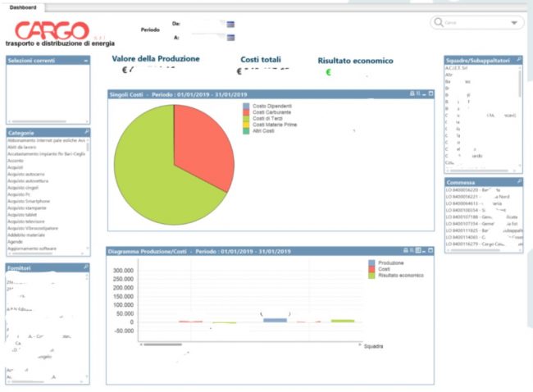Open calendar picker for the 'A' date
This screenshot has height=392, width=533.
point(230,37)
